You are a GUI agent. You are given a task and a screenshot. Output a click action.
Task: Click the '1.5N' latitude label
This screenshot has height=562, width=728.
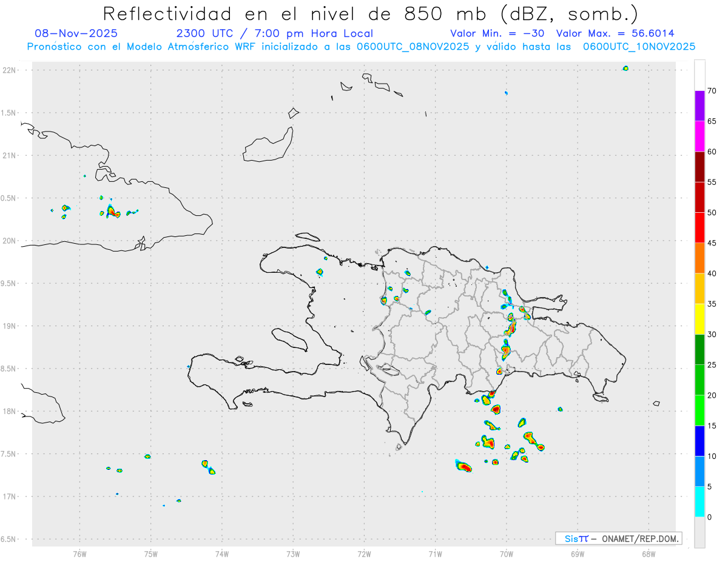(x=9, y=113)
